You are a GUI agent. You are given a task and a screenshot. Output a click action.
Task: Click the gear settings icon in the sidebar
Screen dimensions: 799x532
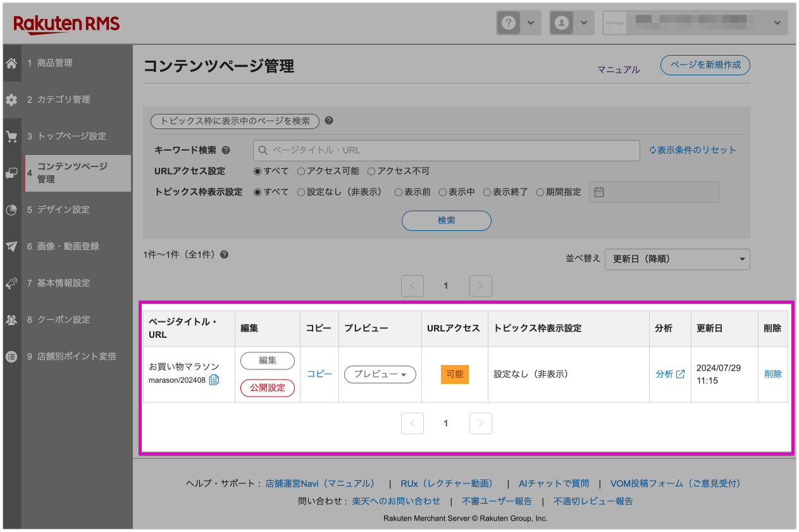(11, 100)
